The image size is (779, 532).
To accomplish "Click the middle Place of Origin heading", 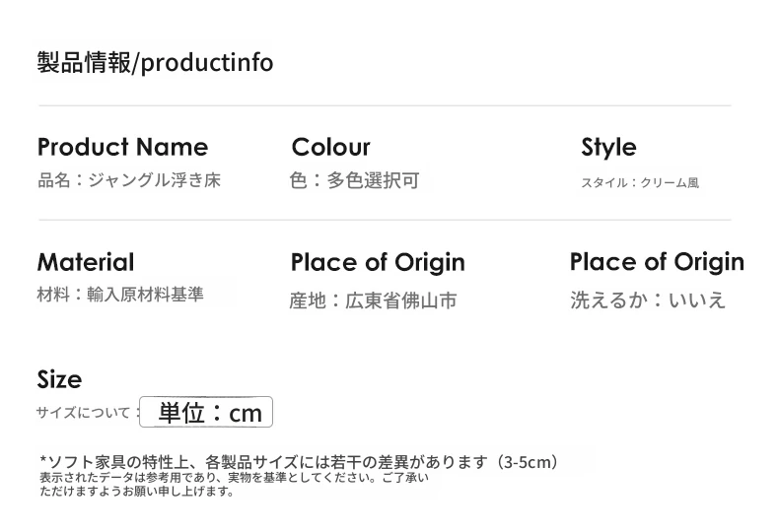I will [x=378, y=262].
